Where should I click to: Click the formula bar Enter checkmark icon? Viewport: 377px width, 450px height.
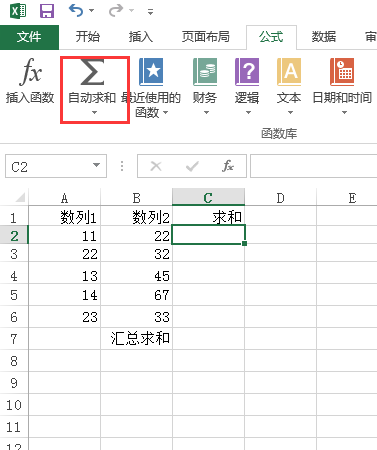point(192,166)
